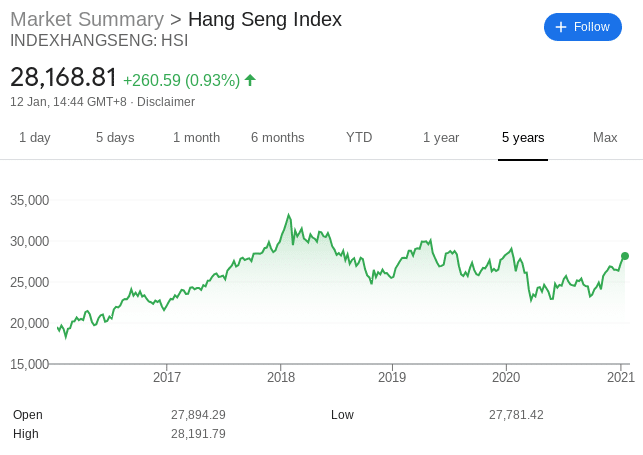Switch to the 1 day tab
The height and width of the screenshot is (455, 643).
click(35, 137)
